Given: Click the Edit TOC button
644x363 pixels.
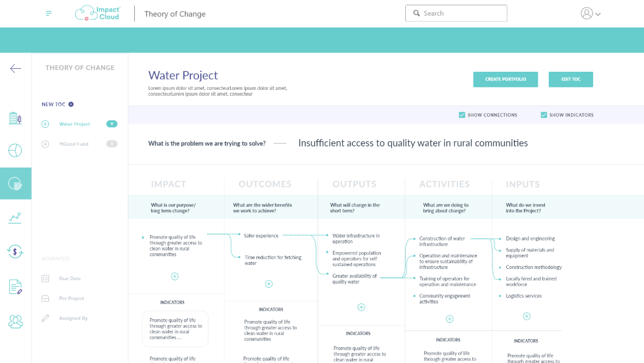Looking at the screenshot, I should pos(570,79).
